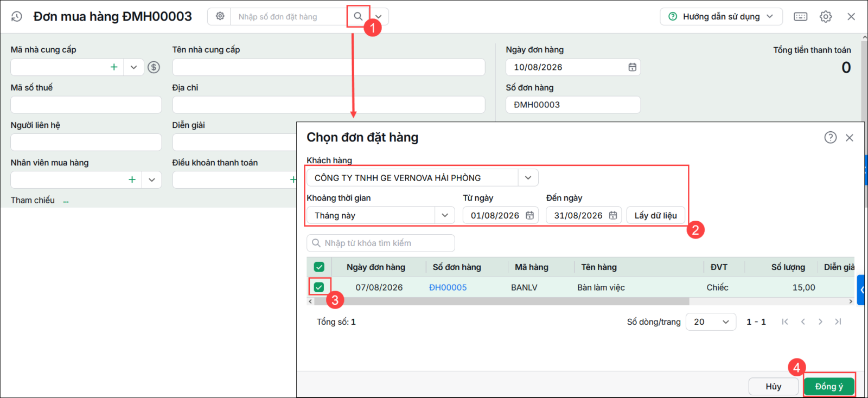Add new supplier with plus icon

[114, 67]
